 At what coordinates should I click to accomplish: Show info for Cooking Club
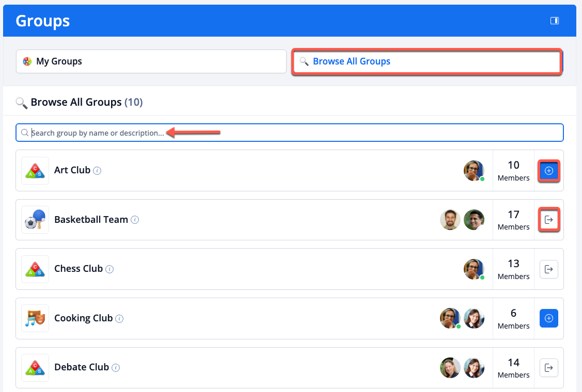[x=119, y=319]
